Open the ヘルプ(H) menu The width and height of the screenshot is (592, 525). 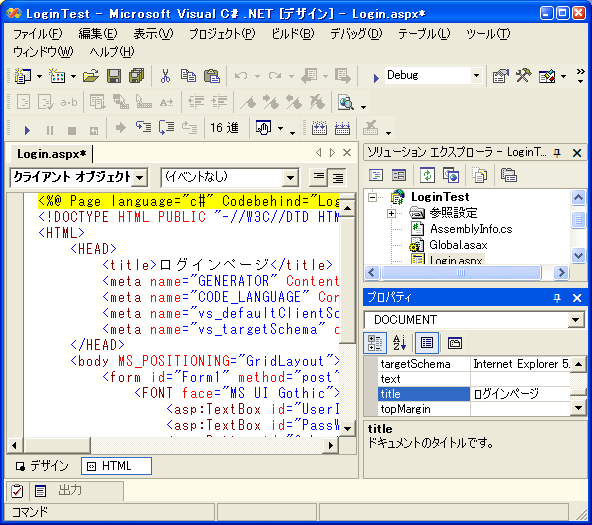click(x=112, y=51)
